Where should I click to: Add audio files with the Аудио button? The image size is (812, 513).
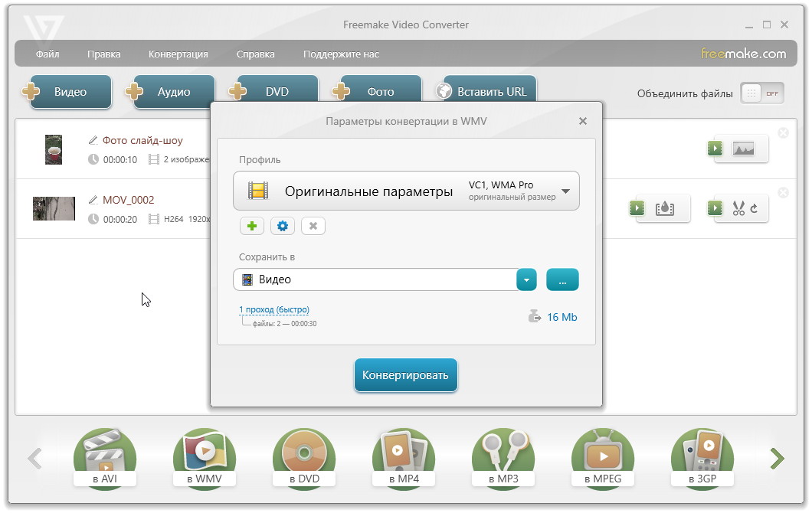click(x=171, y=92)
